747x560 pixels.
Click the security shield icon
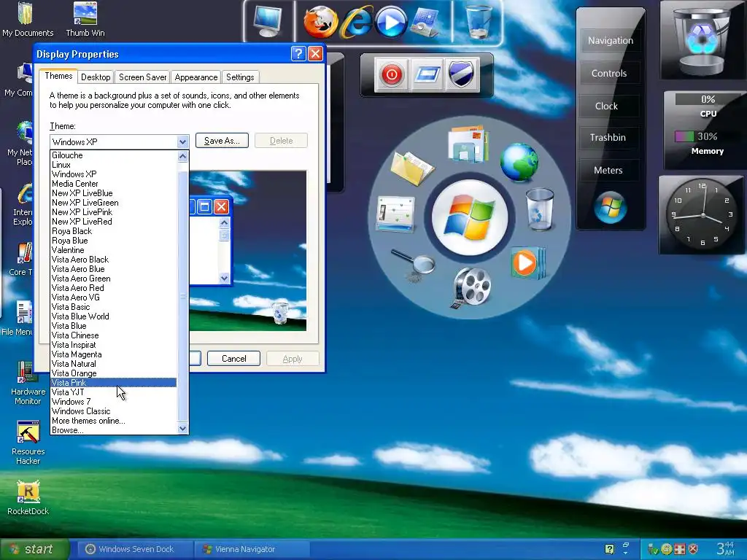click(x=461, y=75)
